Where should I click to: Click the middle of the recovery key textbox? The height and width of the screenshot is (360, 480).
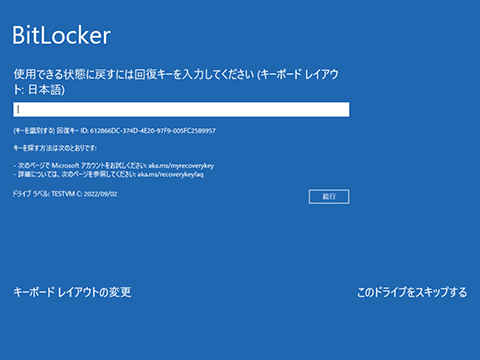pos(181,109)
